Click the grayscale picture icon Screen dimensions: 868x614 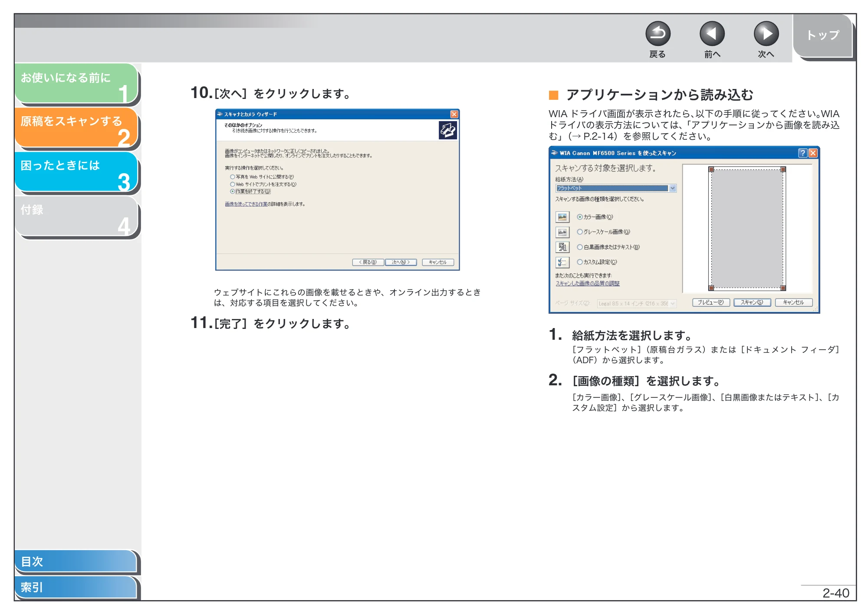(x=562, y=232)
